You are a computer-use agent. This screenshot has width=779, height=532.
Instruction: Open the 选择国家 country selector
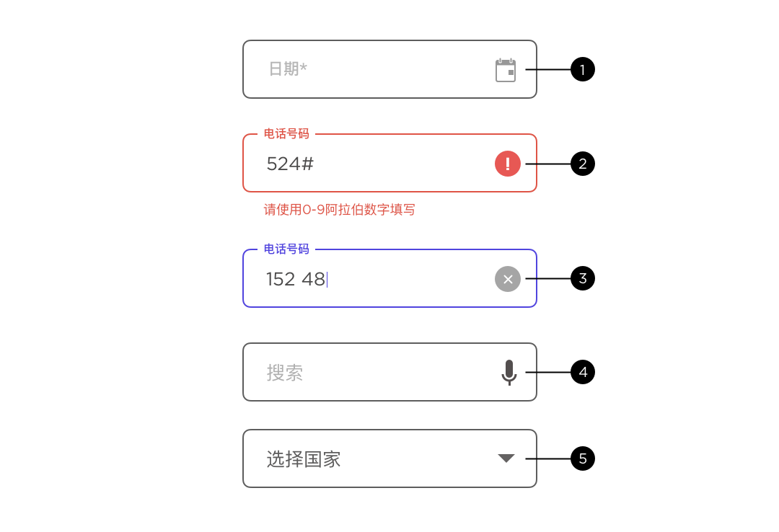[x=389, y=458]
